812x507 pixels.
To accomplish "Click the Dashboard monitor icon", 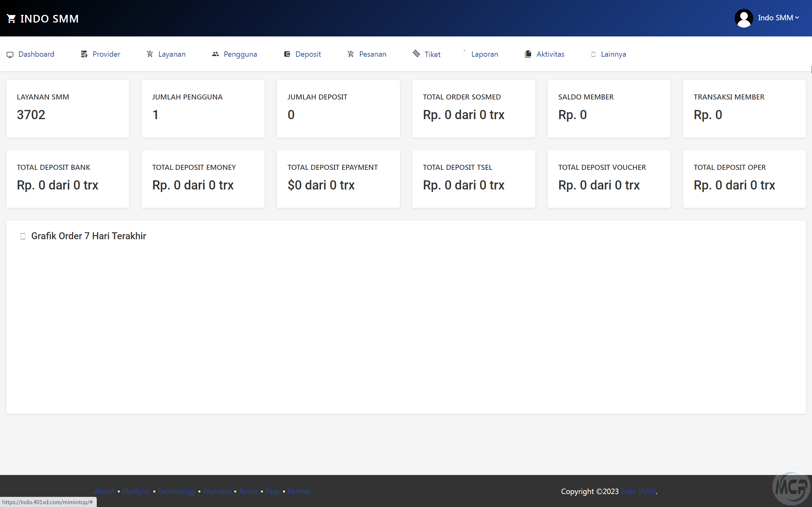I will pos(10,55).
